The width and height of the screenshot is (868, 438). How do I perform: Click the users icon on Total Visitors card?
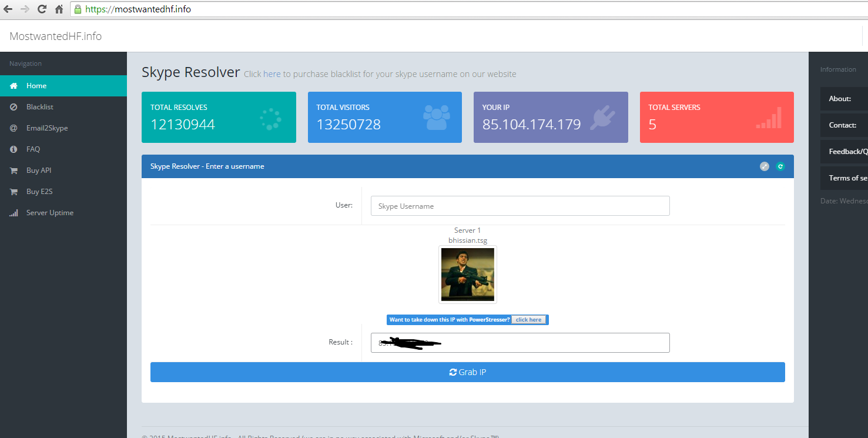(437, 117)
